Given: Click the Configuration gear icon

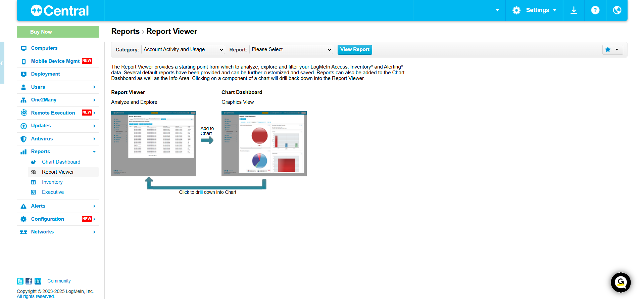Looking at the screenshot, I should (23, 219).
